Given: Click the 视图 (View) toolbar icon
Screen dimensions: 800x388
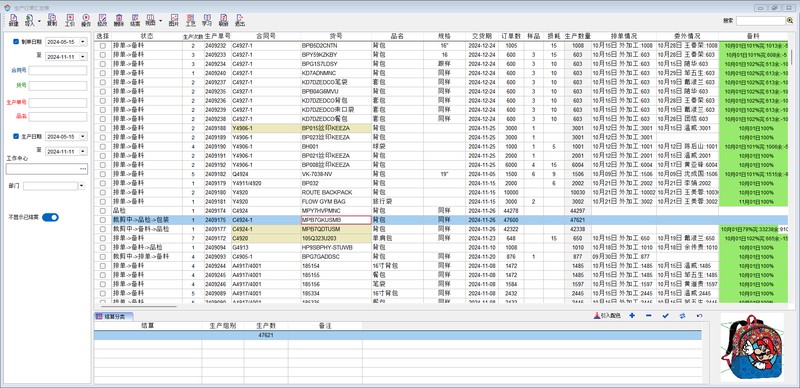Looking at the screenshot, I should pyautogui.click(x=150, y=20).
